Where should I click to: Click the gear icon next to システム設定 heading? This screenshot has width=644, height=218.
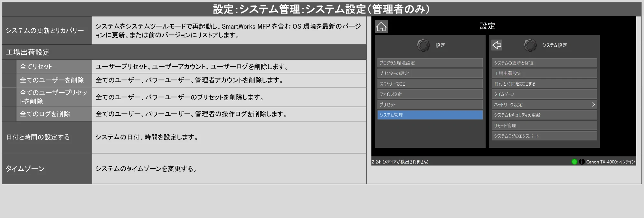530,45
